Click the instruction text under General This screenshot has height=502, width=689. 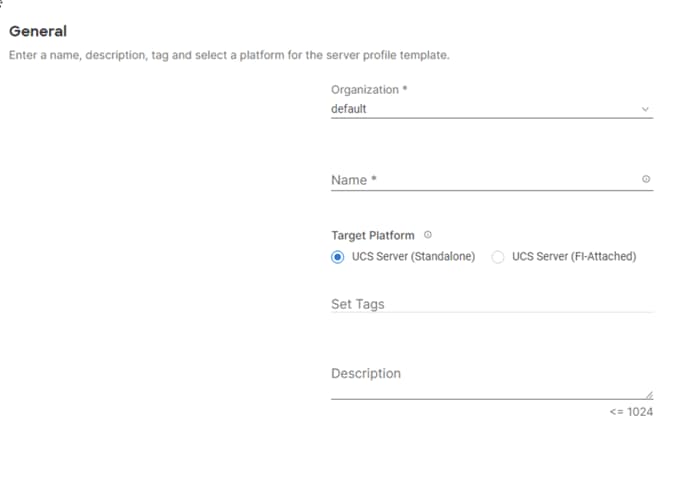tap(228, 54)
